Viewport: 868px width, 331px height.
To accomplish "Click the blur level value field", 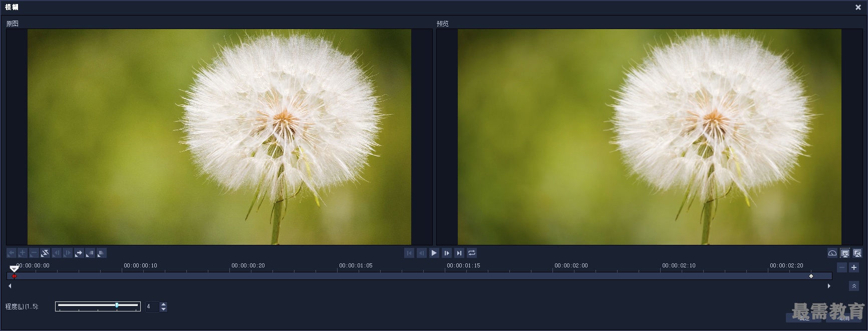I will 152,306.
